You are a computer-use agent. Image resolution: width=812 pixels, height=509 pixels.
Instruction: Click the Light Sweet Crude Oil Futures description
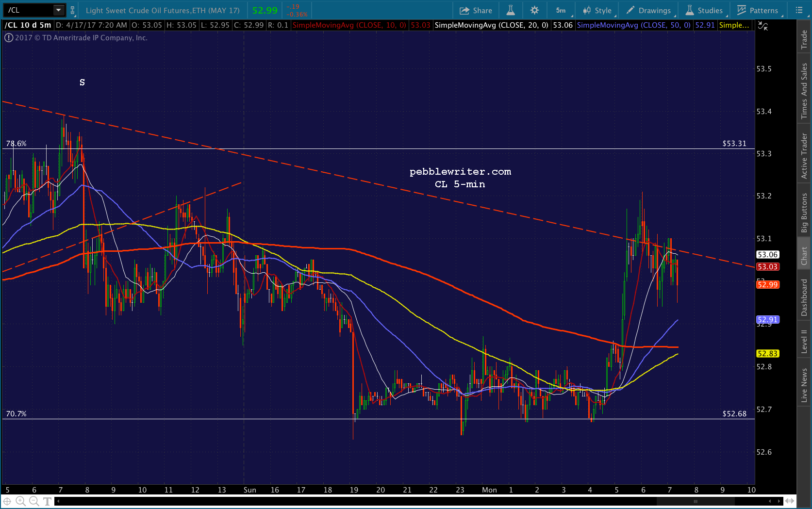click(x=163, y=10)
